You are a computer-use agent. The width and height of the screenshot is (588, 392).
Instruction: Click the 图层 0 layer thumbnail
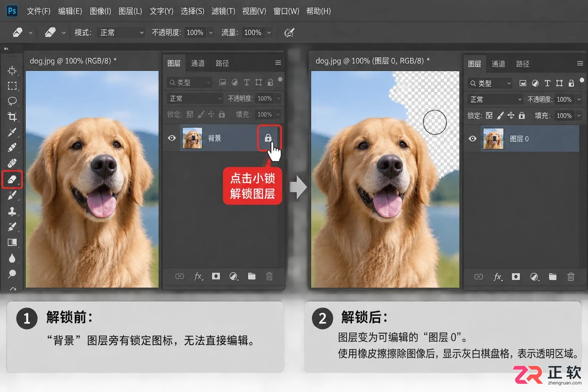pyautogui.click(x=493, y=138)
